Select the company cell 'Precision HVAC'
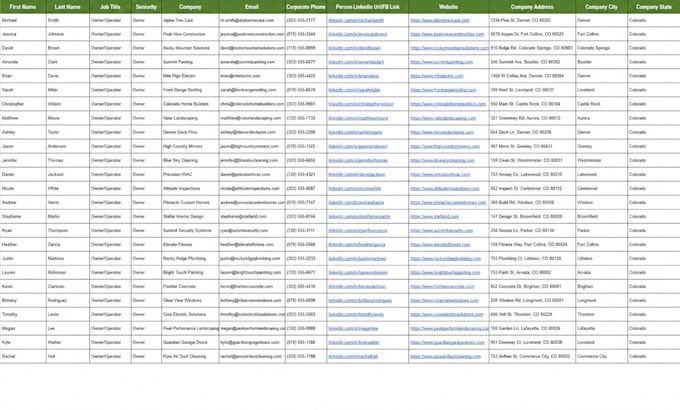This screenshot has width=680, height=410. (190, 174)
